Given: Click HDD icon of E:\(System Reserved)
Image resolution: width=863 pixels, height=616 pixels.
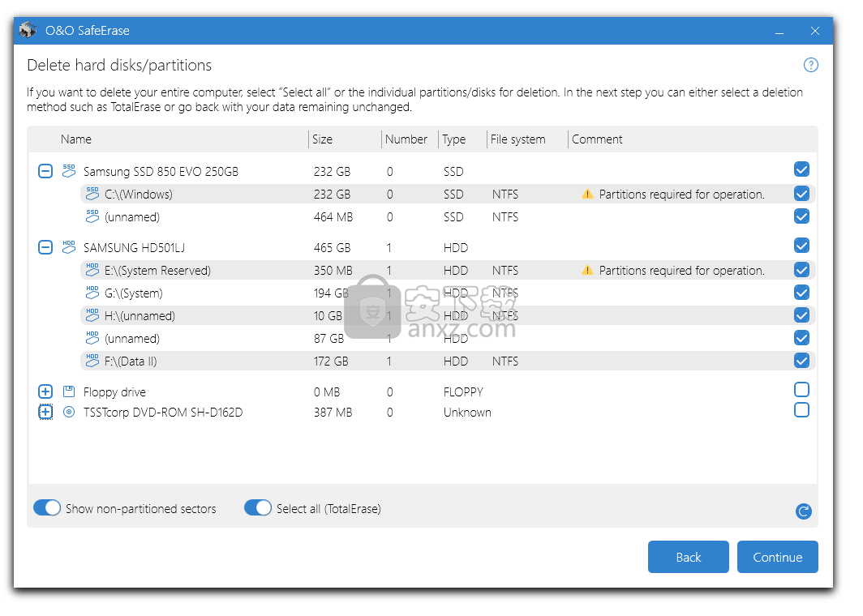Looking at the screenshot, I should pyautogui.click(x=92, y=269).
